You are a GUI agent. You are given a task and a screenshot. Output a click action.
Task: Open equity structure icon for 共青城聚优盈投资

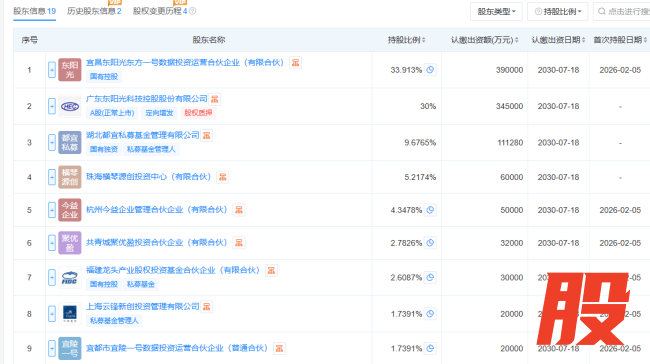[239, 243]
